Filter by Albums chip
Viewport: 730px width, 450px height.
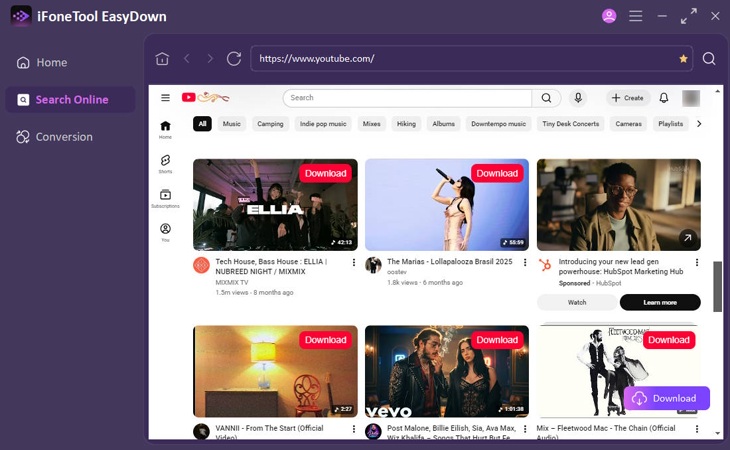pos(443,124)
